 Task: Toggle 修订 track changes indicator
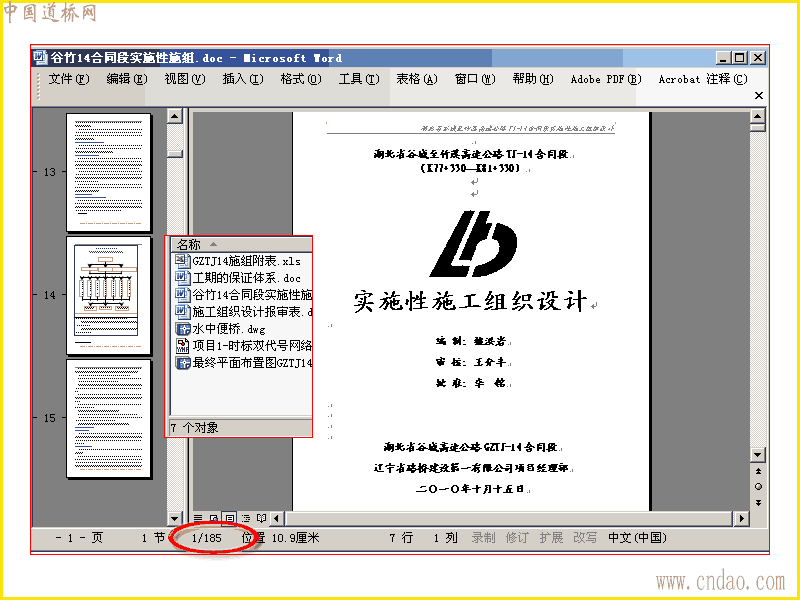tap(517, 538)
